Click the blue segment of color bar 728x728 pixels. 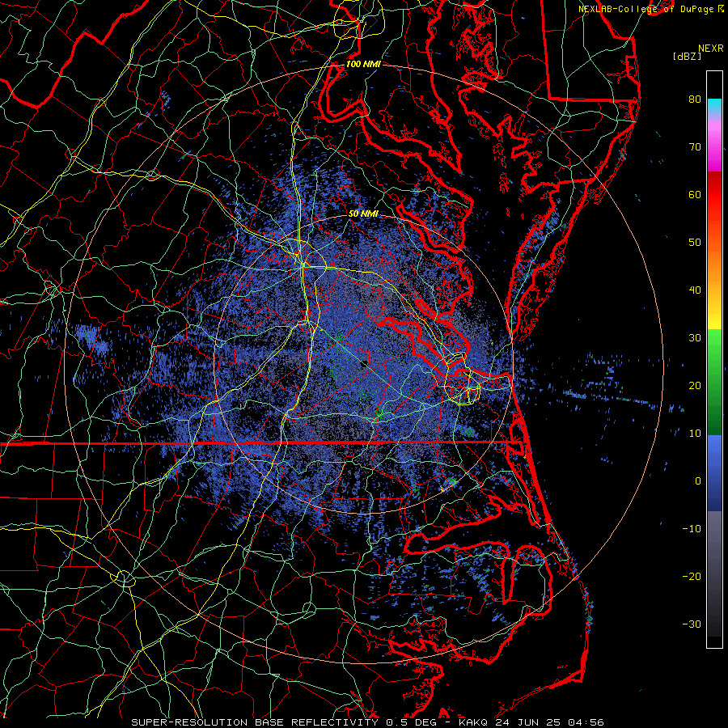pyautogui.click(x=714, y=473)
